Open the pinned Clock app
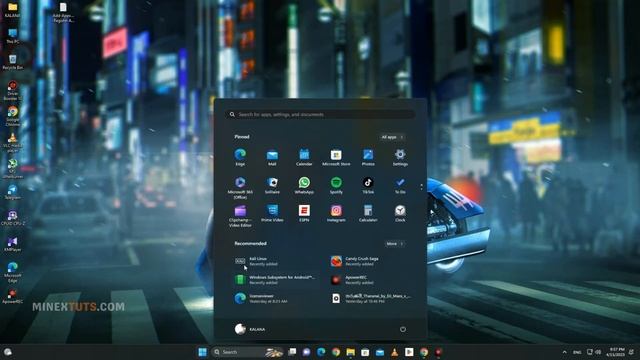This screenshot has width=640, height=360. point(400,213)
